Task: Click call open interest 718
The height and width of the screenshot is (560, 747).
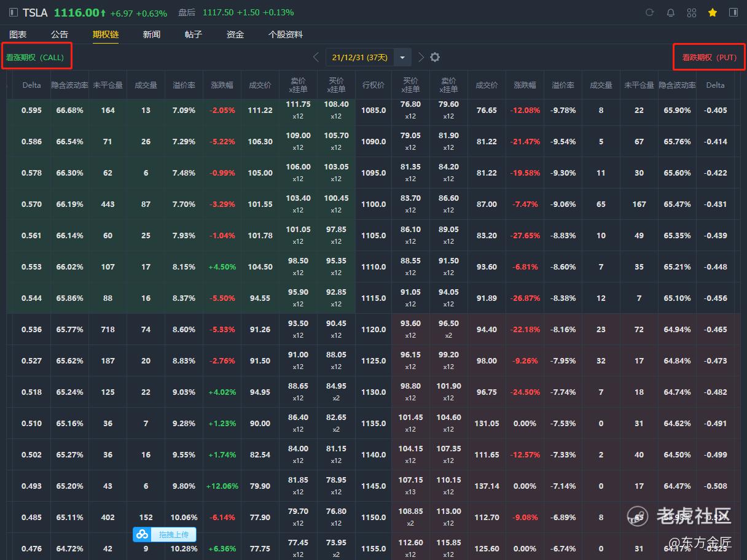Action: point(108,330)
